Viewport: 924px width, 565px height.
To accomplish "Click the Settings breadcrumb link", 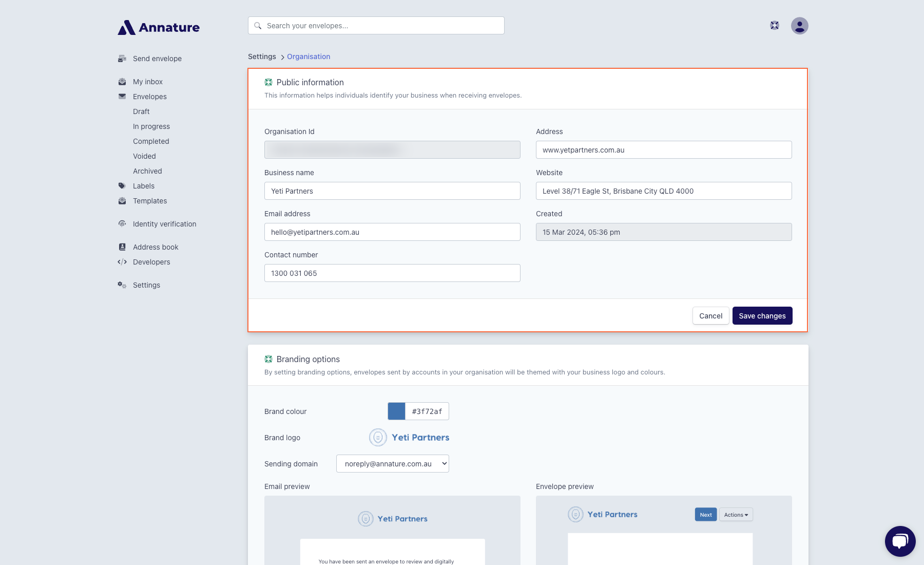I will tap(262, 56).
